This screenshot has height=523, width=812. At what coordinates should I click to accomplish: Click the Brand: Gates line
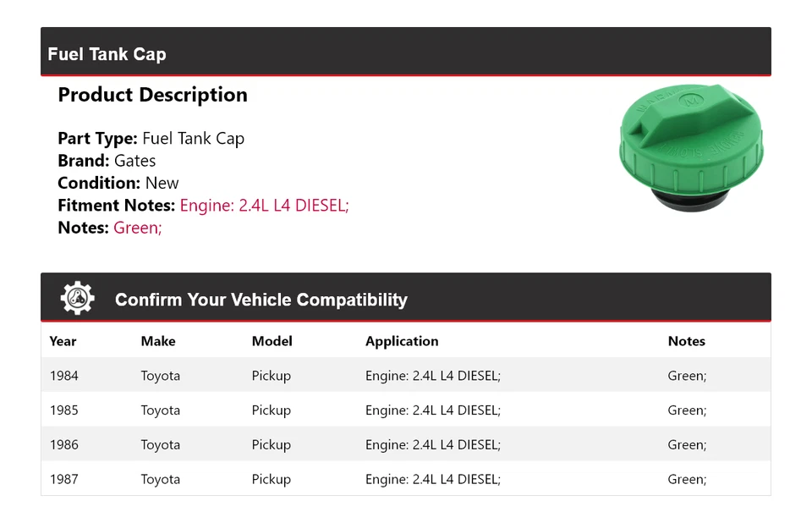(107, 161)
